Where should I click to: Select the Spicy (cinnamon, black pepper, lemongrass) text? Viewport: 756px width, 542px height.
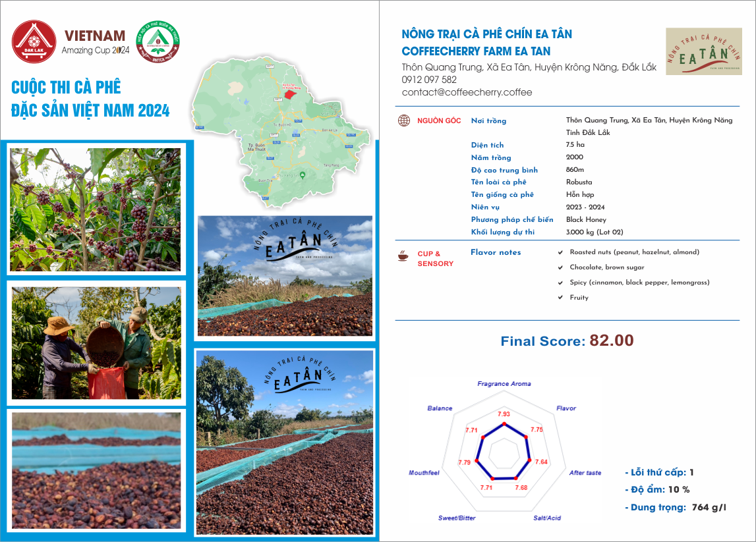pyautogui.click(x=640, y=283)
